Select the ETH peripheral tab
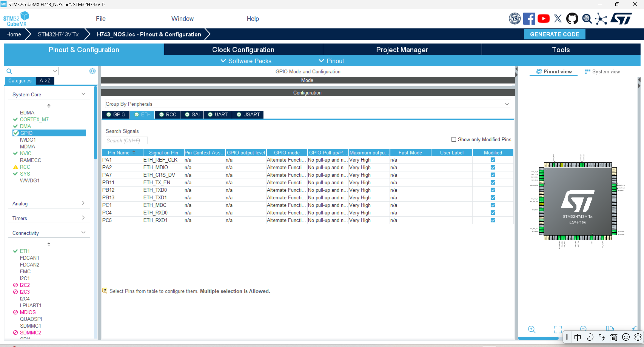The width and height of the screenshot is (644, 347). [x=142, y=114]
